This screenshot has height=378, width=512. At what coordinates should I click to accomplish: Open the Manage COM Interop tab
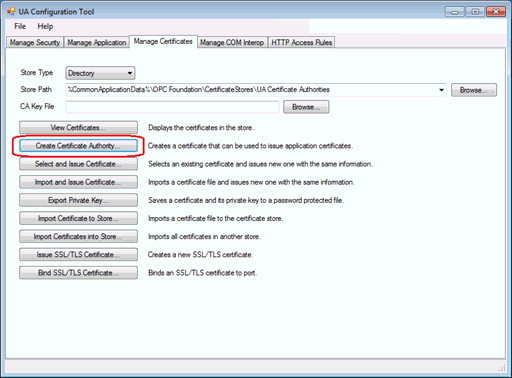point(232,43)
